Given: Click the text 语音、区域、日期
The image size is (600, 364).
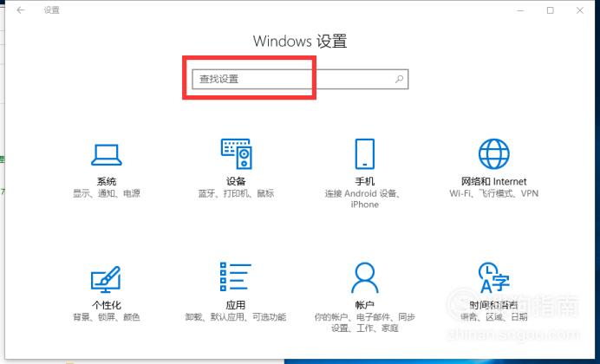Looking at the screenshot, I should coord(493,317).
